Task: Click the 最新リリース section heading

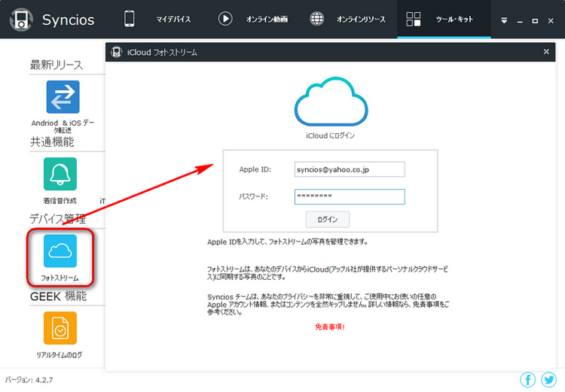Action: [x=56, y=65]
